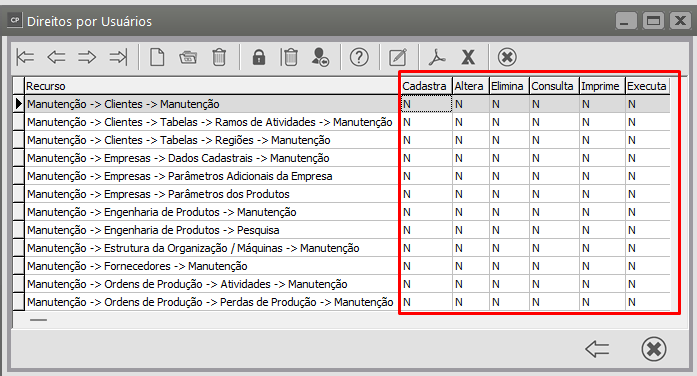Click the Elimina column header
The width and height of the screenshot is (697, 376).
[x=509, y=86]
